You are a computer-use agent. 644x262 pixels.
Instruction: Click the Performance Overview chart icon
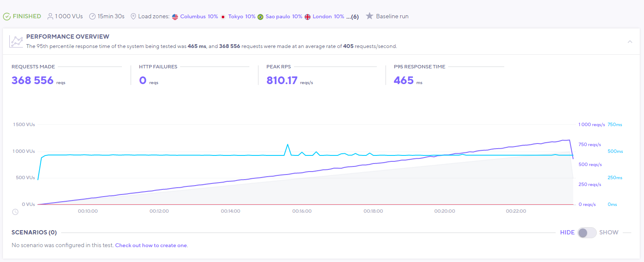coord(16,41)
